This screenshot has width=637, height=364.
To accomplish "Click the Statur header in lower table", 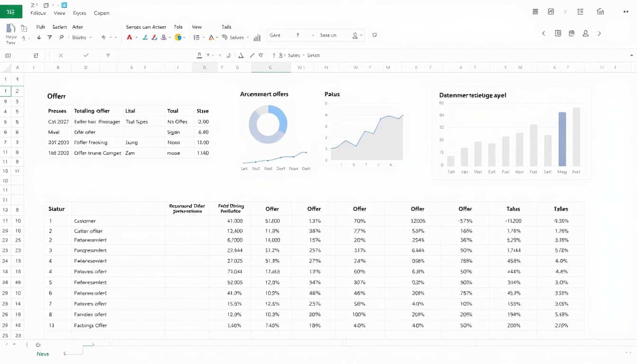I will pyautogui.click(x=57, y=209).
